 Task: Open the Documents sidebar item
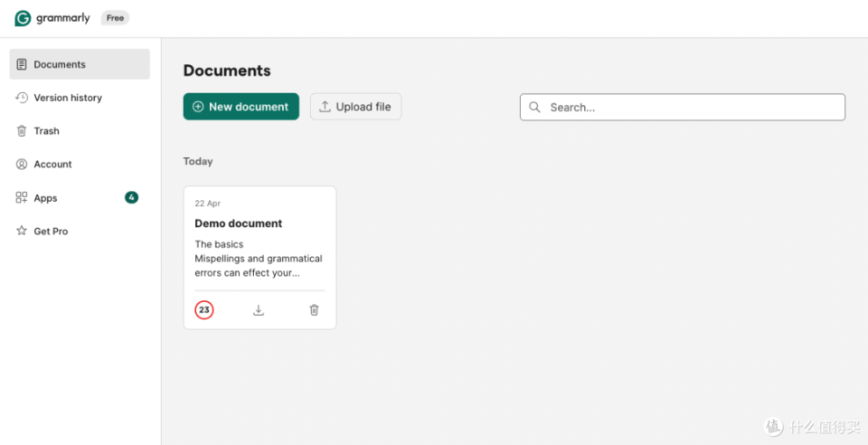80,64
